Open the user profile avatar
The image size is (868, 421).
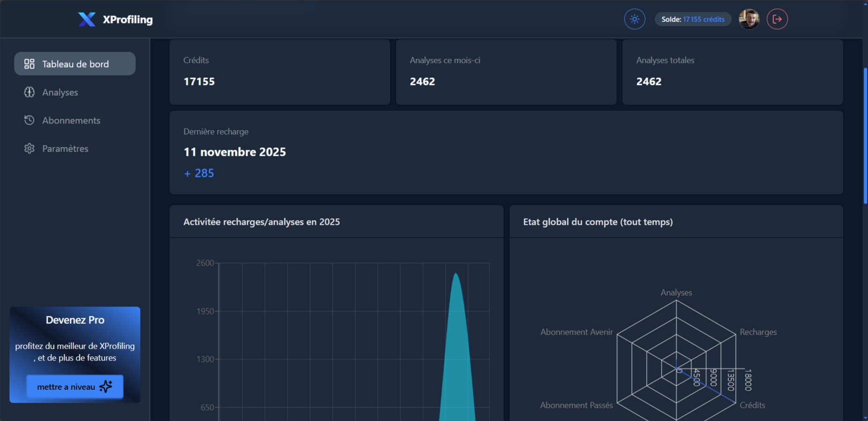pos(749,19)
